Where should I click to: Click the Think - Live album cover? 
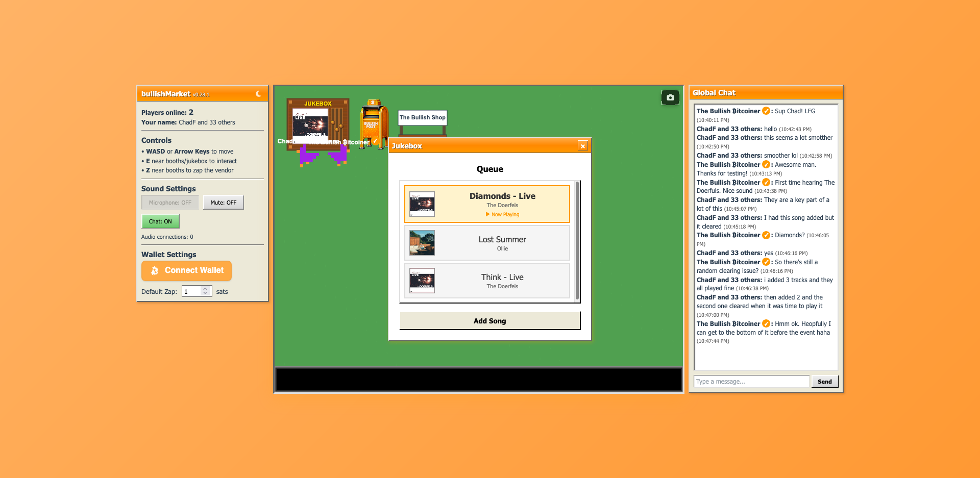tap(422, 281)
